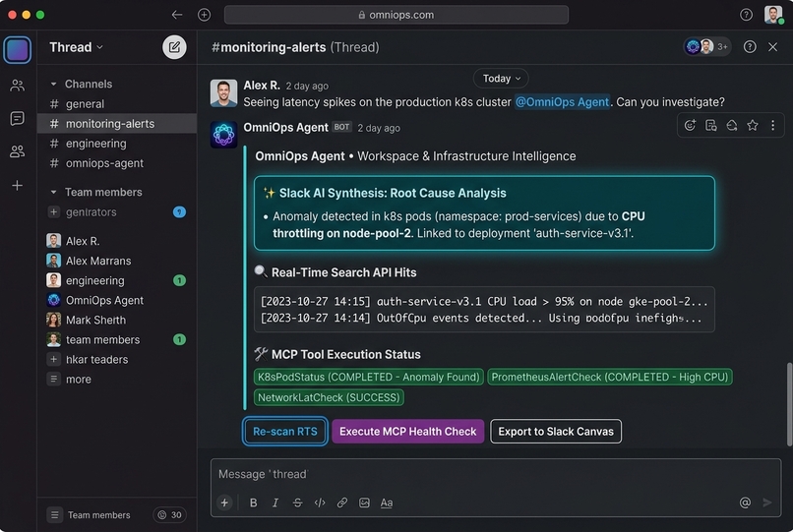
Task: Open Alex R.'s avatar in the message
Action: pyautogui.click(x=223, y=93)
